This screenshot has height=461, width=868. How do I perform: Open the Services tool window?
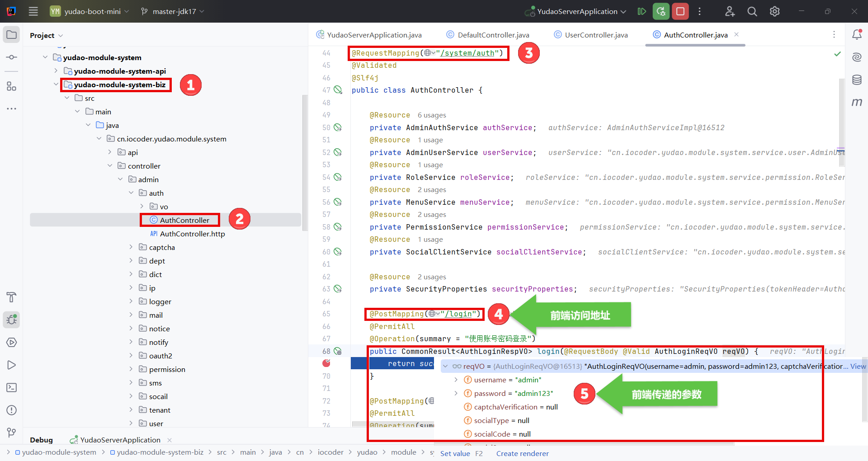point(11,342)
